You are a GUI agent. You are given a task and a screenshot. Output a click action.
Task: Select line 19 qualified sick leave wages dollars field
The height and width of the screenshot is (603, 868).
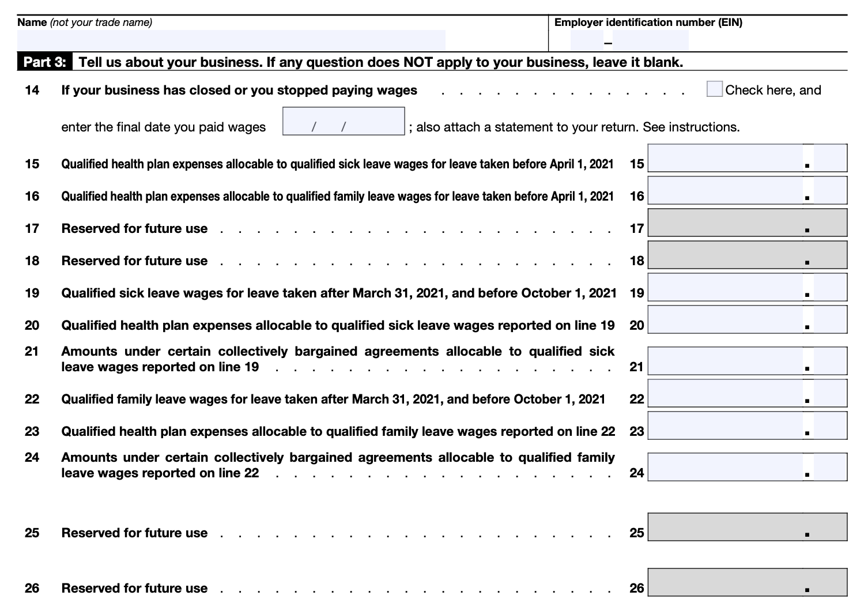click(725, 287)
